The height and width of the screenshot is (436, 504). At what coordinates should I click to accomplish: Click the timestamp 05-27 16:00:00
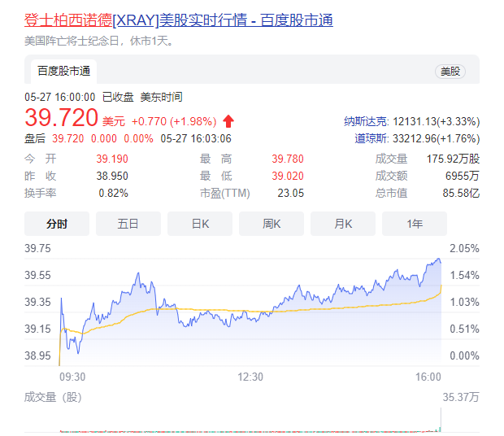click(x=60, y=97)
